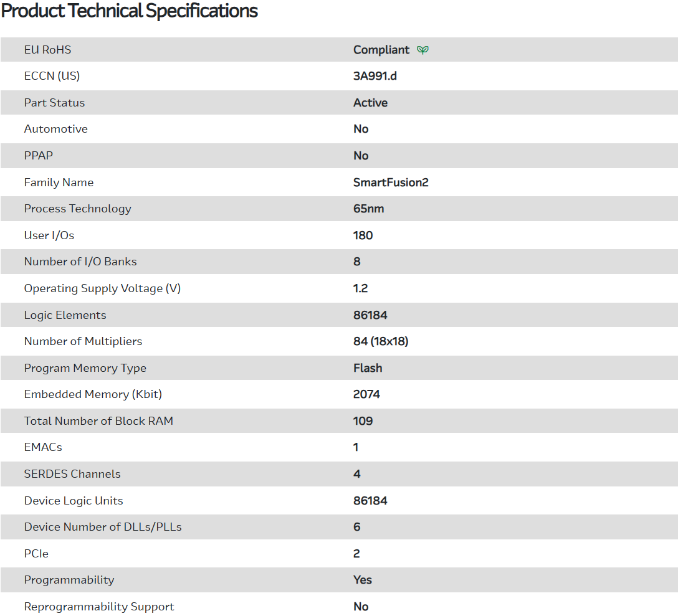The width and height of the screenshot is (678, 616).
Task: Click the Operating Supply Voltage label
Action: [x=102, y=288]
